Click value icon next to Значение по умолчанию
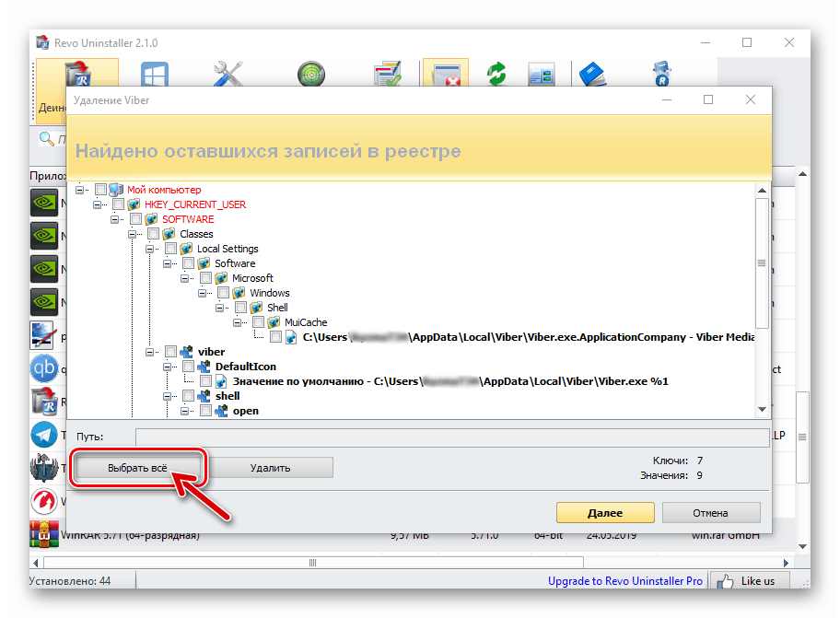This screenshot has width=840, height=618. pyautogui.click(x=221, y=380)
